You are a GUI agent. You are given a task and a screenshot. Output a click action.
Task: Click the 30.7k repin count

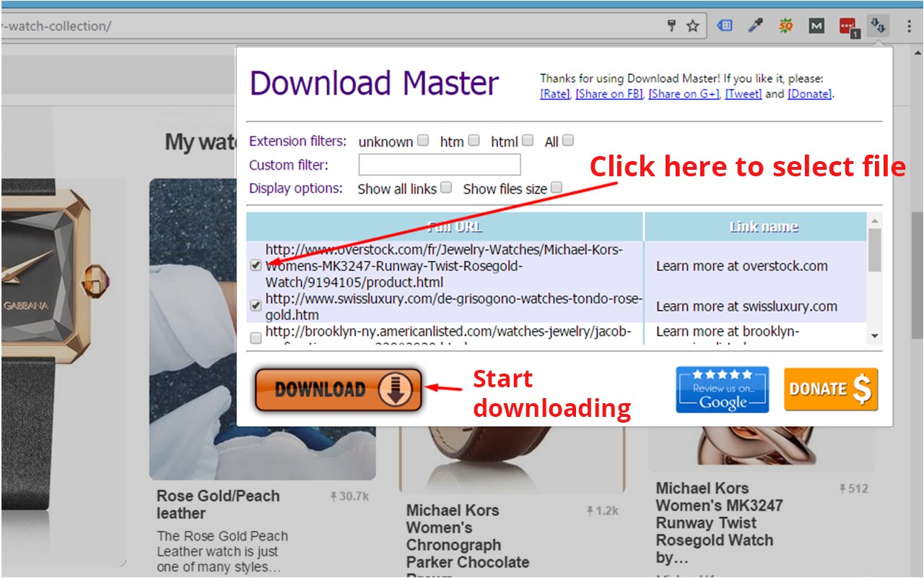pyautogui.click(x=350, y=496)
